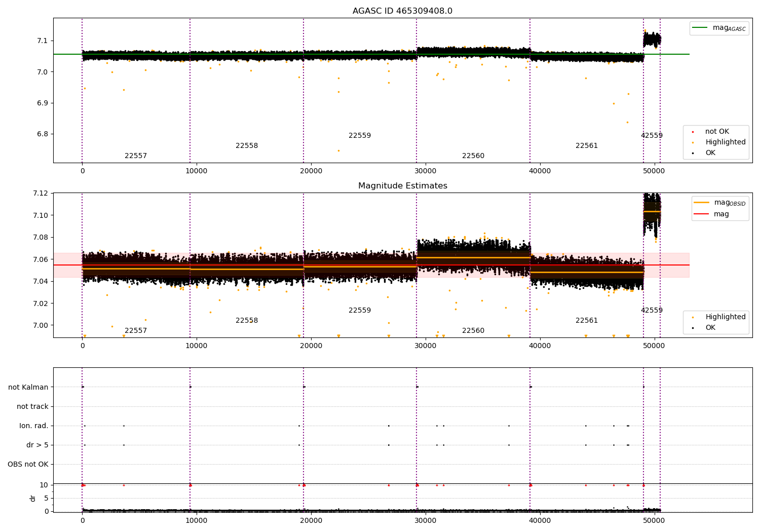Click x-tick 40000 under the bottom plot
This screenshot has height=532, width=760.
[540, 521]
